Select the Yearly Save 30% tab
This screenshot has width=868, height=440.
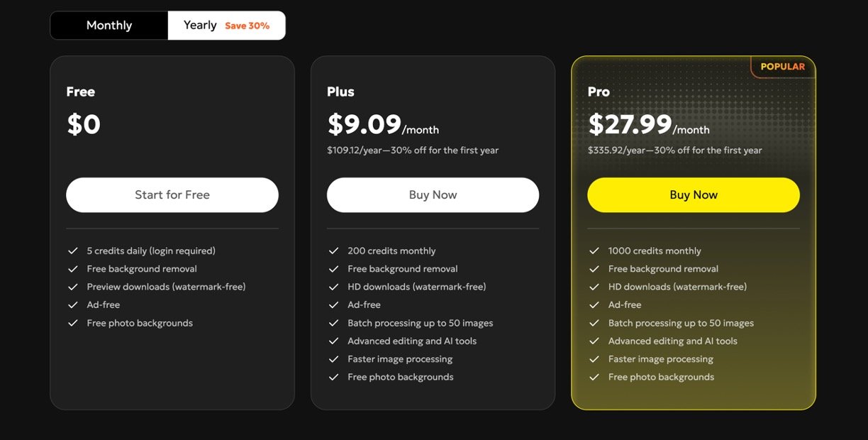[226, 26]
